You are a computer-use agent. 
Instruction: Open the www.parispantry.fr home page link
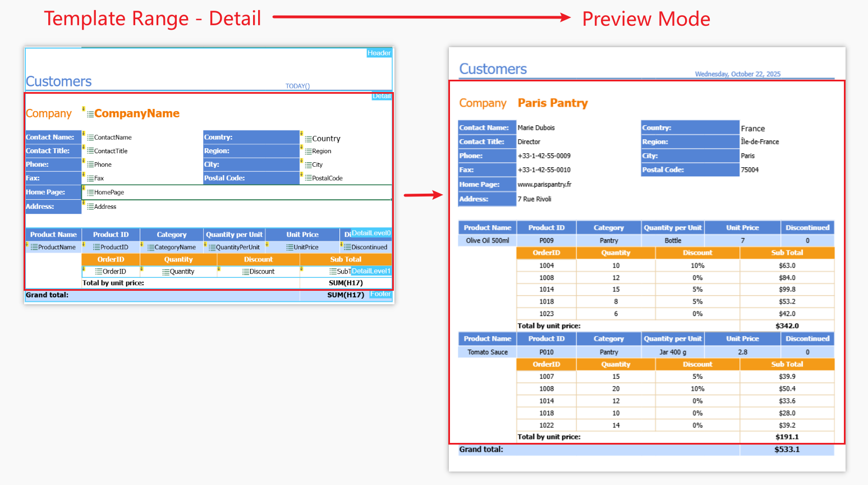544,185
